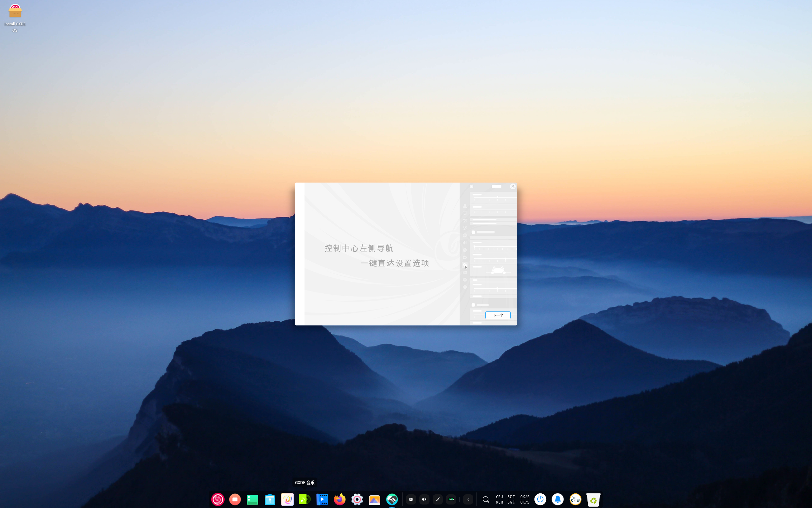This screenshot has height=508, width=812.
Task: Collapse the tray with the left chevron
Action: coord(468,499)
